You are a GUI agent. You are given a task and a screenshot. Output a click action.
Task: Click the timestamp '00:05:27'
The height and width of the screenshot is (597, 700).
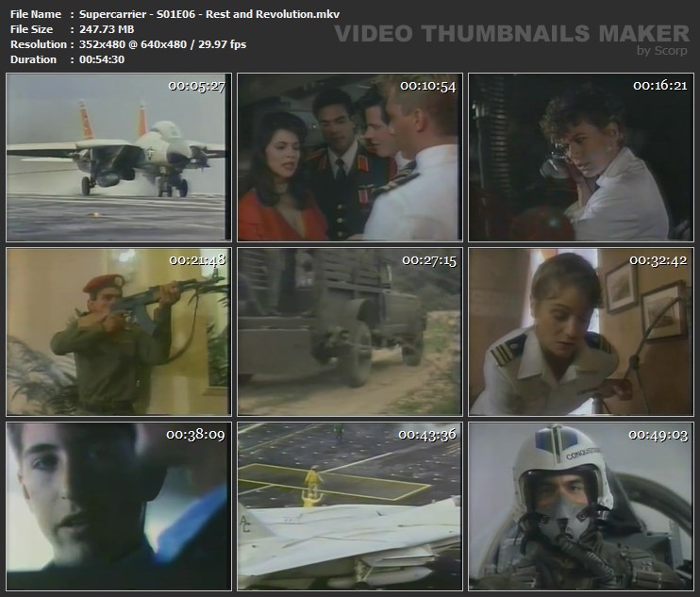point(196,86)
